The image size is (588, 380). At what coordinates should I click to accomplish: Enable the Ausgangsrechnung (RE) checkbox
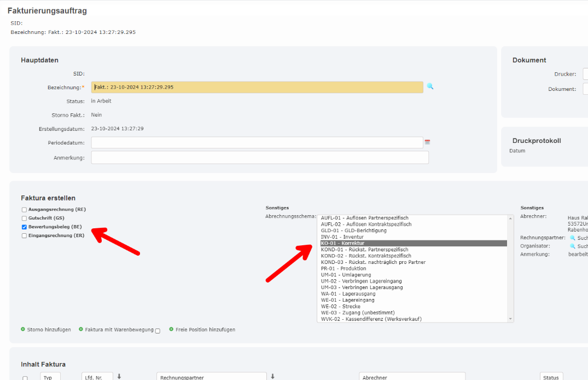(x=24, y=210)
